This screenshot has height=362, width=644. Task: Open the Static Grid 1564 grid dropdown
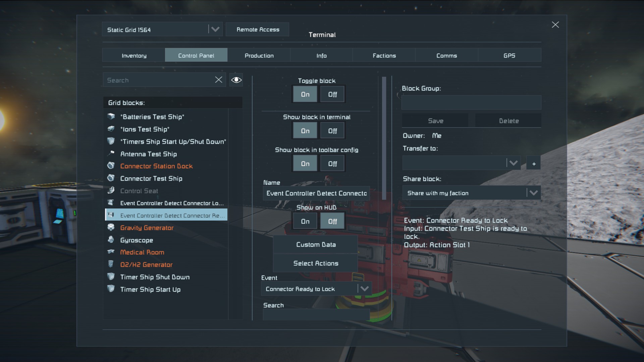pyautogui.click(x=162, y=29)
